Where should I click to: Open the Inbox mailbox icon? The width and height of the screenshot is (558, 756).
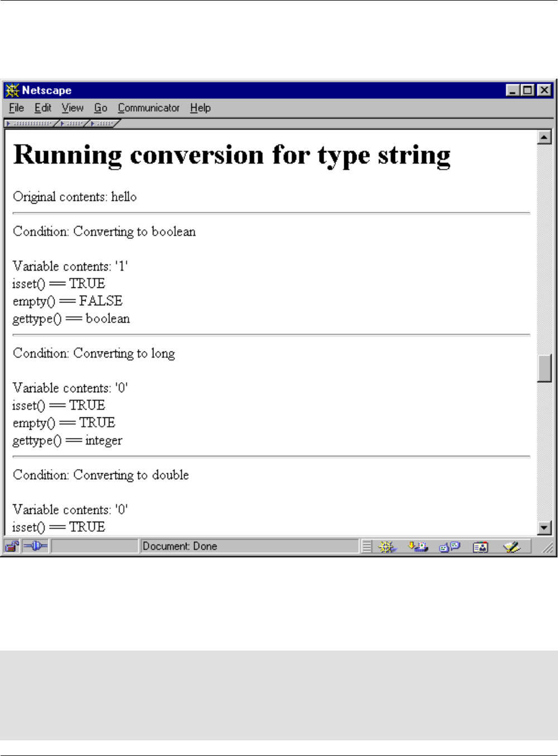coord(417,547)
